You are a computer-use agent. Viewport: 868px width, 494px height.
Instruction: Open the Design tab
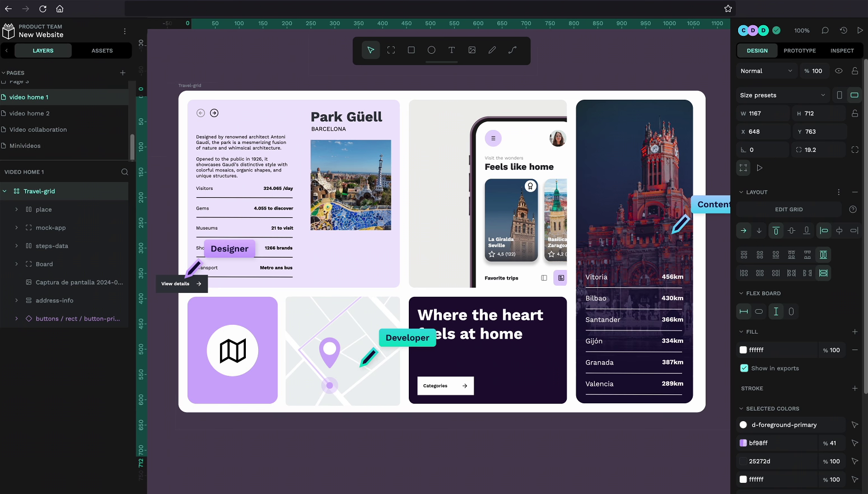click(x=757, y=50)
